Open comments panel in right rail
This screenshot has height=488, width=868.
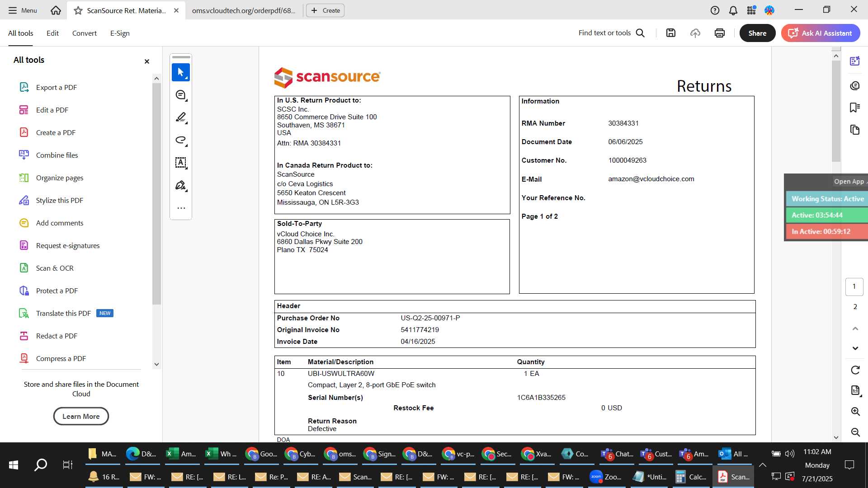pos(854,85)
